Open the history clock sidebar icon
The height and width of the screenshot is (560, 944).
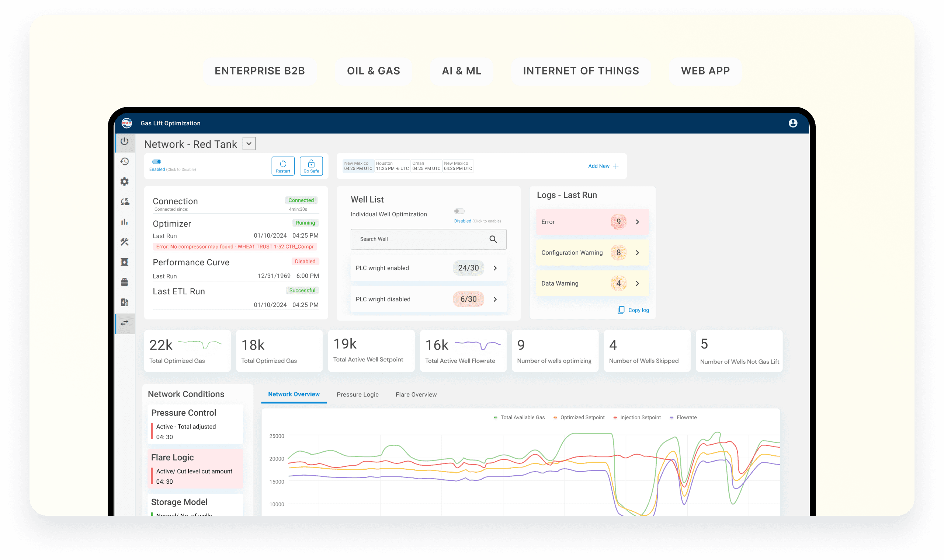pyautogui.click(x=125, y=161)
